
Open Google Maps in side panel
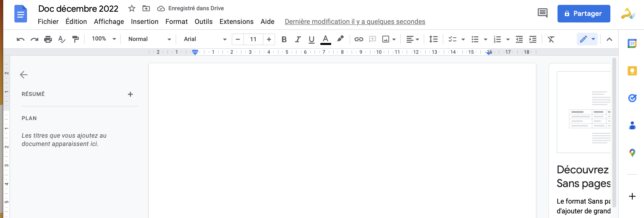pyautogui.click(x=632, y=153)
